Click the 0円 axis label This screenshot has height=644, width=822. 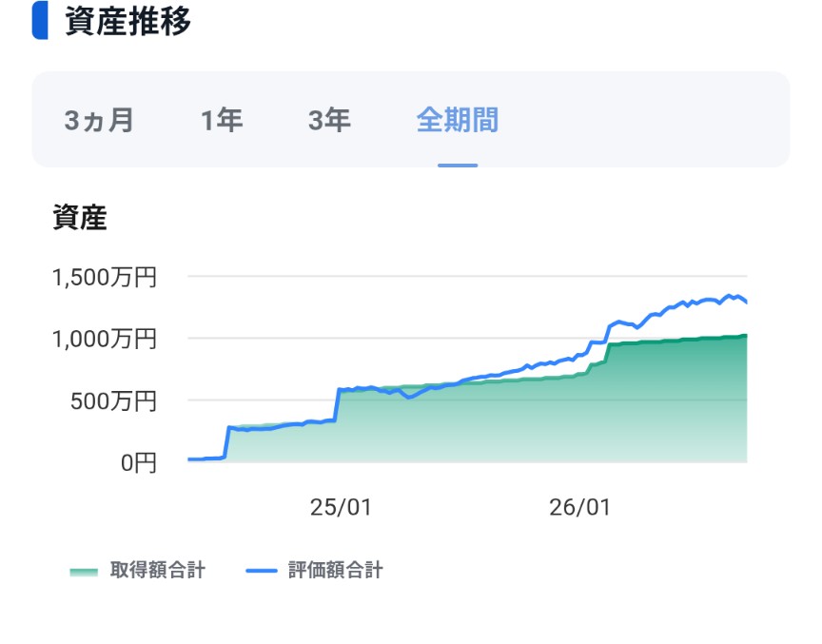pyautogui.click(x=138, y=463)
